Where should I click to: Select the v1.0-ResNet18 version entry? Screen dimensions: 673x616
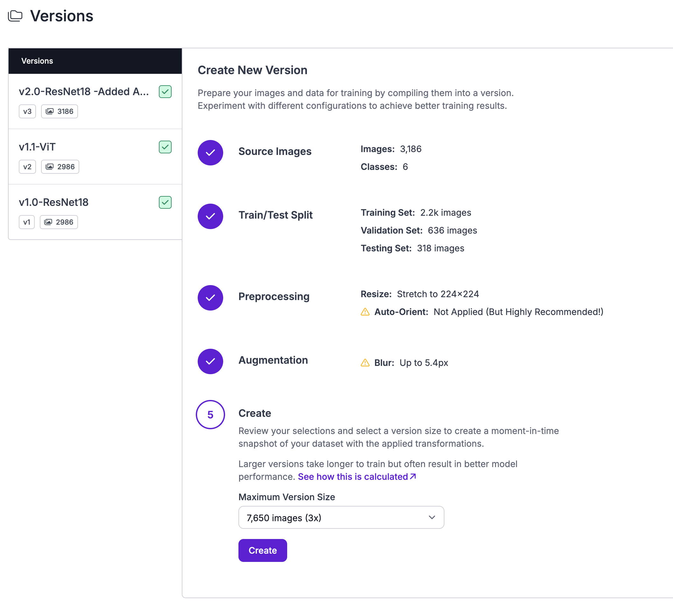tap(54, 202)
